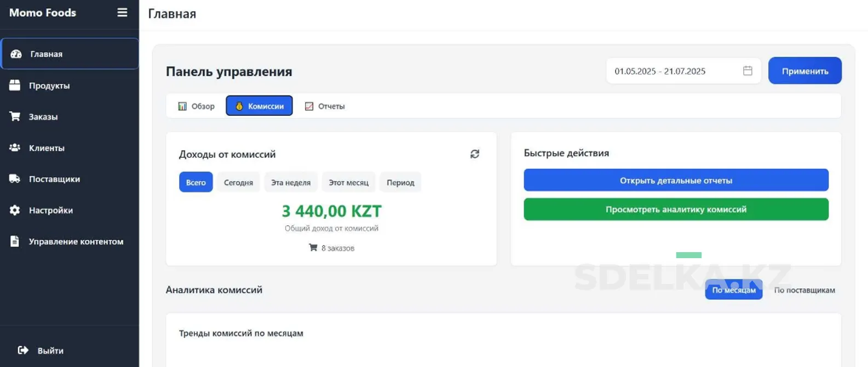Switch to the Отчеты tab
This screenshot has height=367, width=868.
pos(325,106)
